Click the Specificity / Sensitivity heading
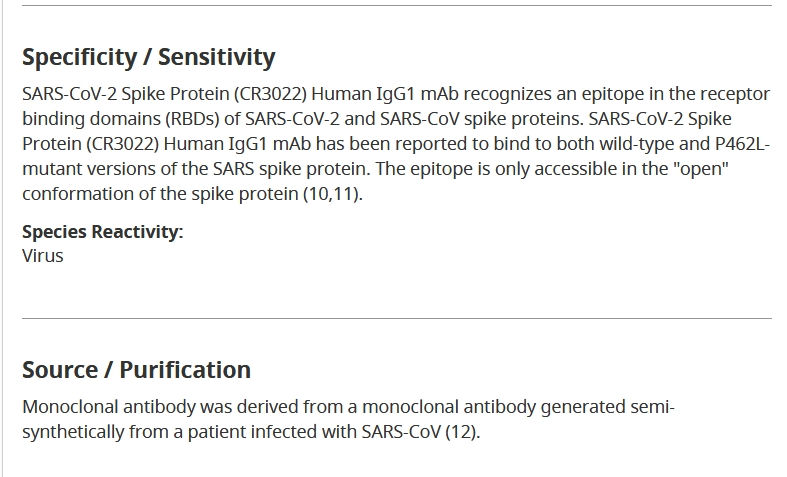 pos(149,57)
